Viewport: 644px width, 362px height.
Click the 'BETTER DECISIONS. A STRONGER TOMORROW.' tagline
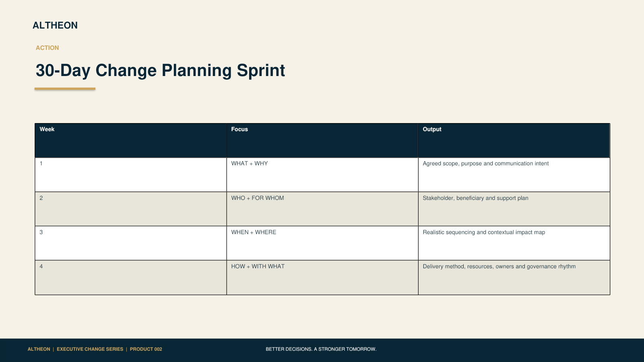(x=321, y=349)
